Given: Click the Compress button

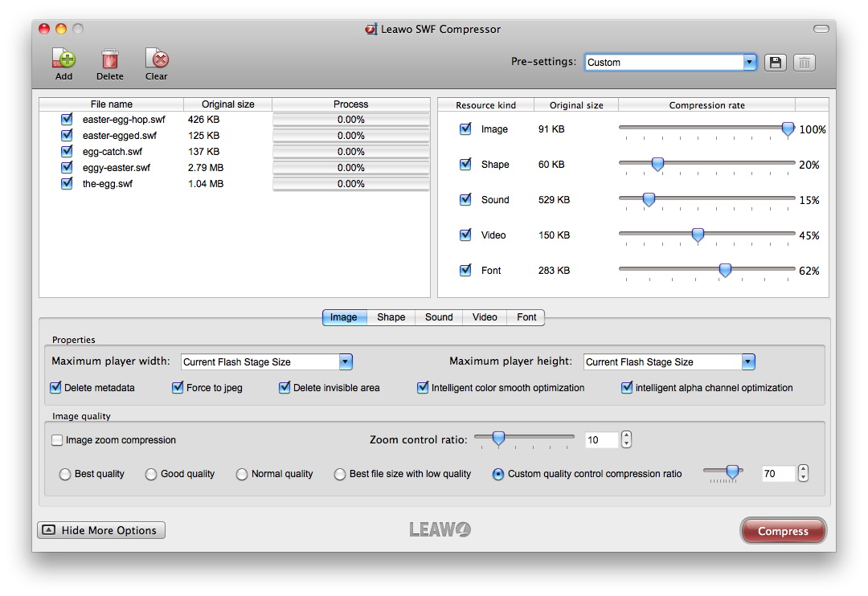Looking at the screenshot, I should click(783, 531).
